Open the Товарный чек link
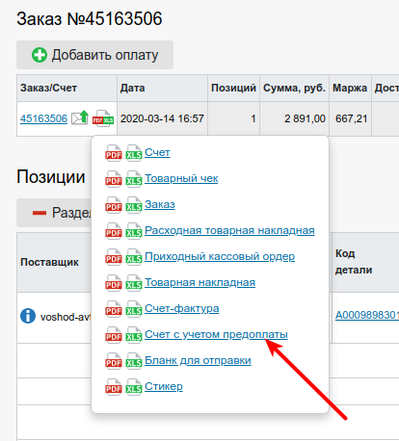The height and width of the screenshot is (441, 399). (x=181, y=178)
